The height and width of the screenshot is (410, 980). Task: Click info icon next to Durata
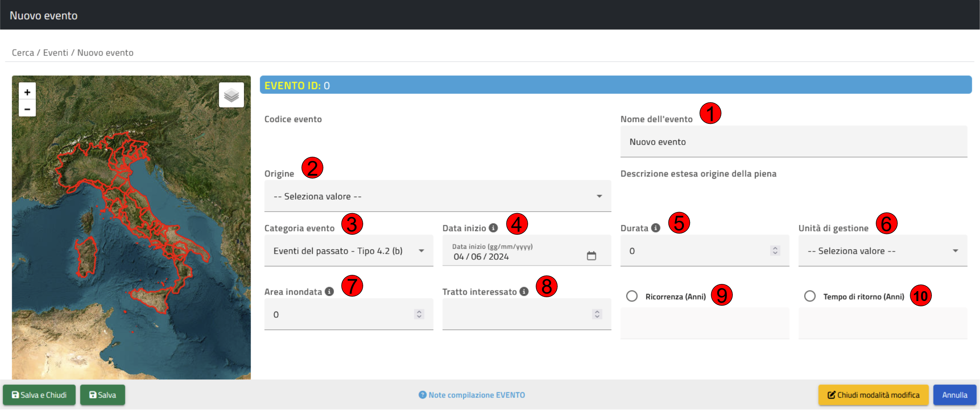point(655,228)
